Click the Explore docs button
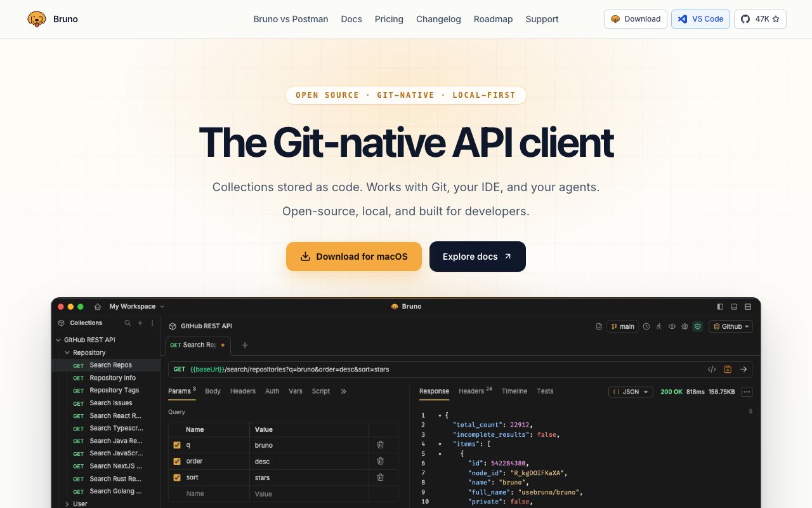 click(x=478, y=257)
